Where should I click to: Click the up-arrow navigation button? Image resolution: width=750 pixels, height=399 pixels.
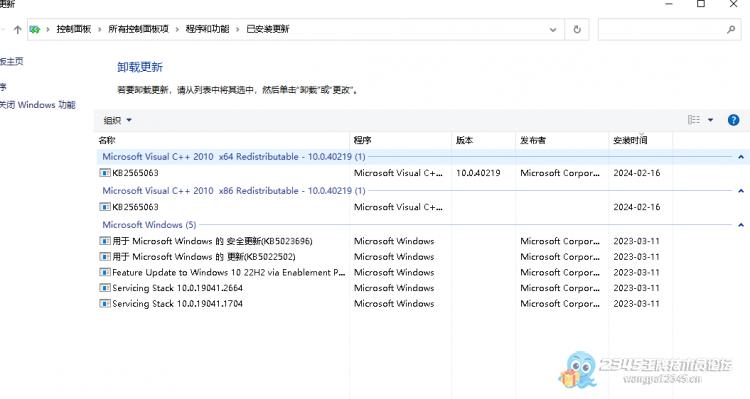[x=18, y=30]
